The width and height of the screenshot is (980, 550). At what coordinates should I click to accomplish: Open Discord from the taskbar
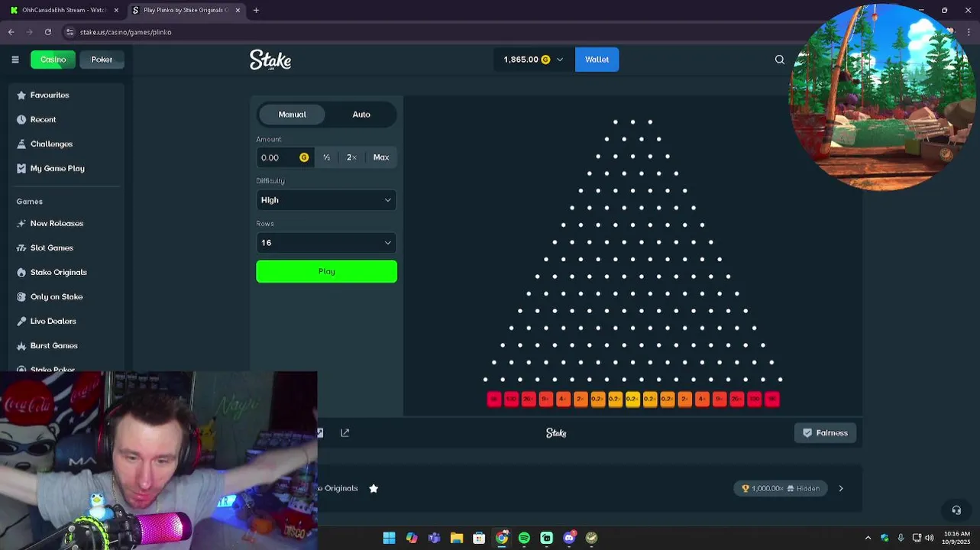pos(569,538)
